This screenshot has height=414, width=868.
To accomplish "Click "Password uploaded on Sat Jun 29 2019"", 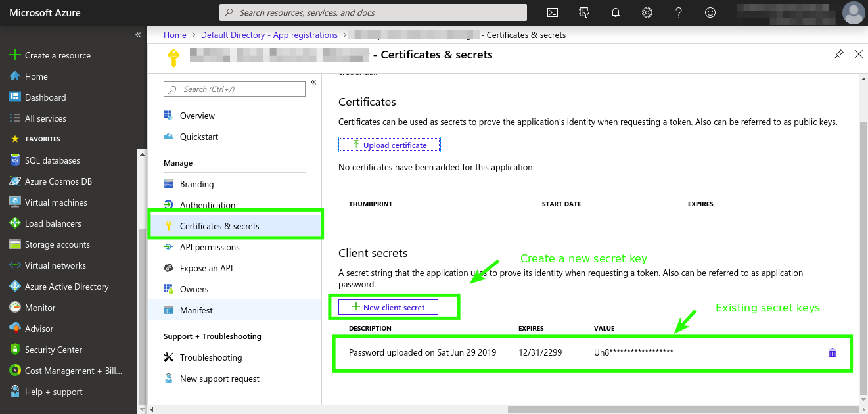I will (x=423, y=353).
